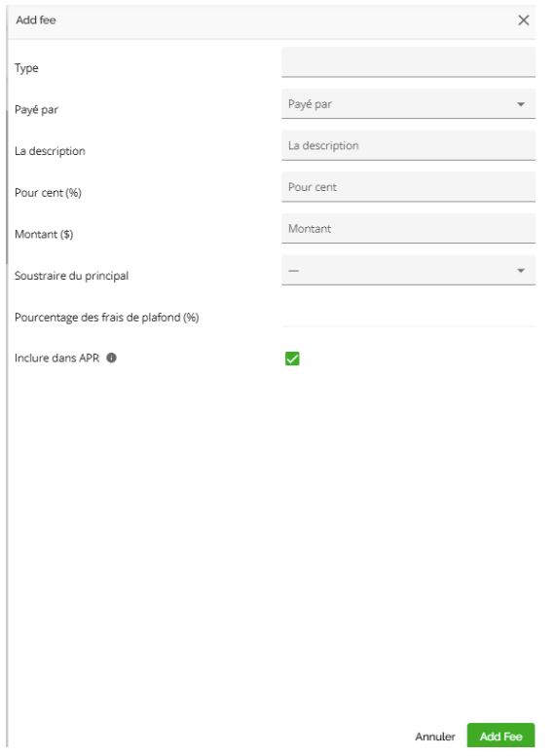555x756 pixels.
Task: Focus the empty Type input field
Action: 408,62
